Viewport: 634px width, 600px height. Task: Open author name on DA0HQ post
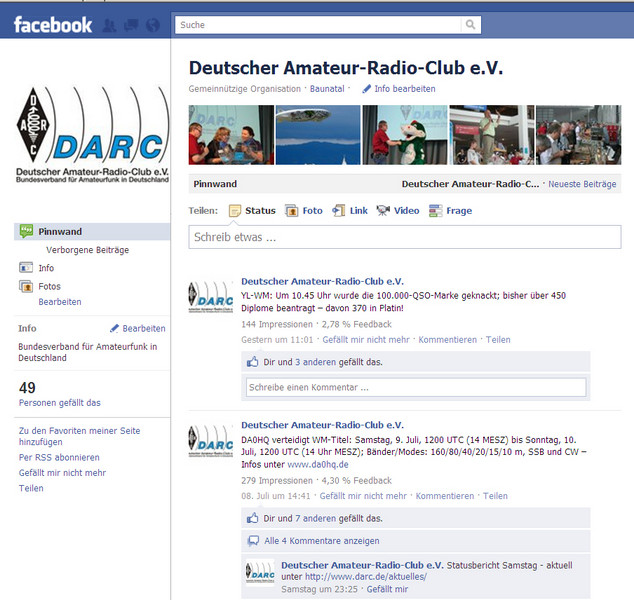tap(322, 425)
